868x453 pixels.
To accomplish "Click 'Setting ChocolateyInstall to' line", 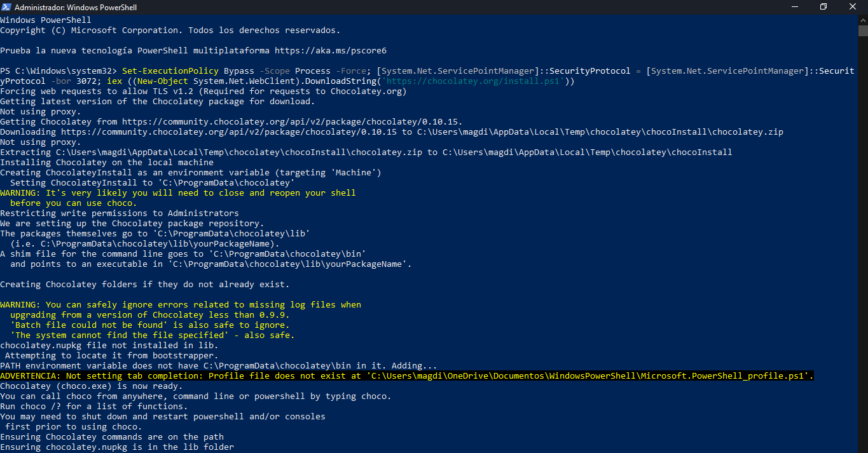I will tap(153, 183).
